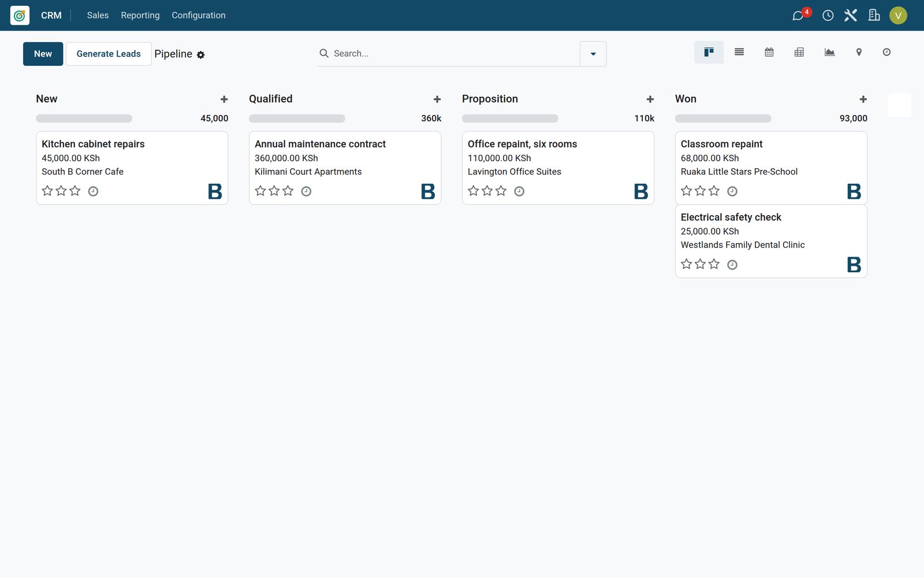Switch to Map view

coord(859,53)
